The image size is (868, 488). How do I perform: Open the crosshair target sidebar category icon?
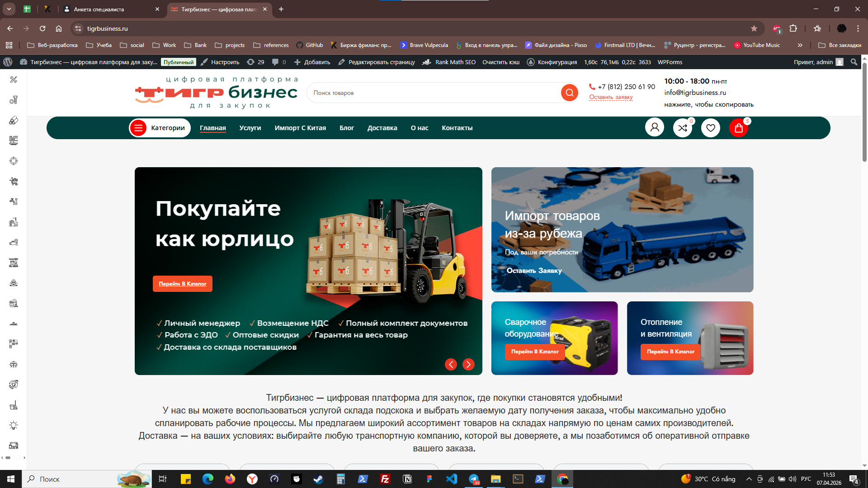click(14, 161)
